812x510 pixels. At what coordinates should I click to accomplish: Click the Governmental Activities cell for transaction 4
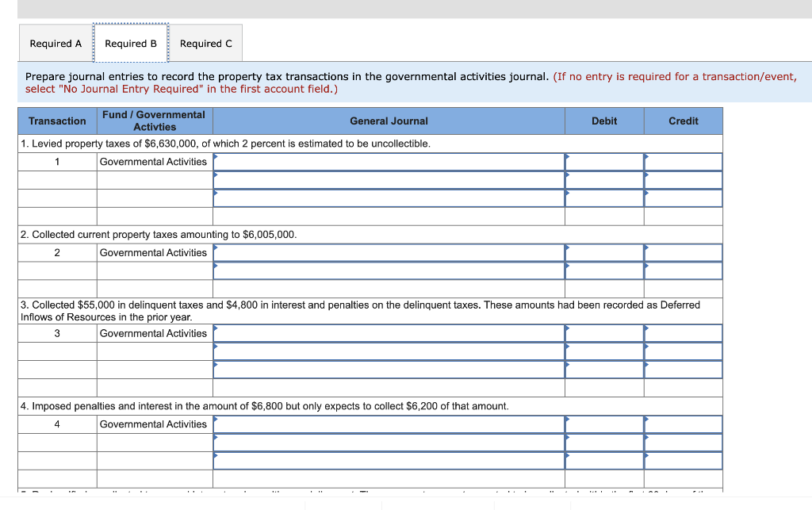point(153,424)
